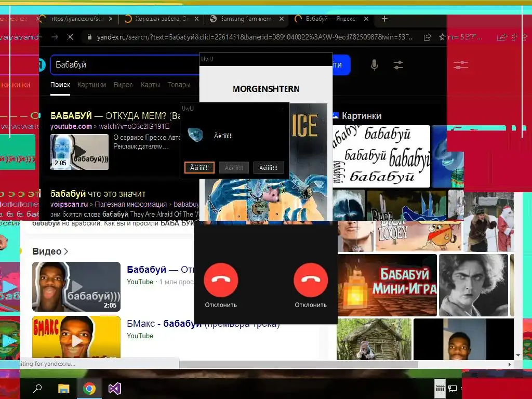Viewport: 532px width, 399px height.
Task: Close the 'Бабабуй — Яндекс' tab
Action: click(366, 19)
